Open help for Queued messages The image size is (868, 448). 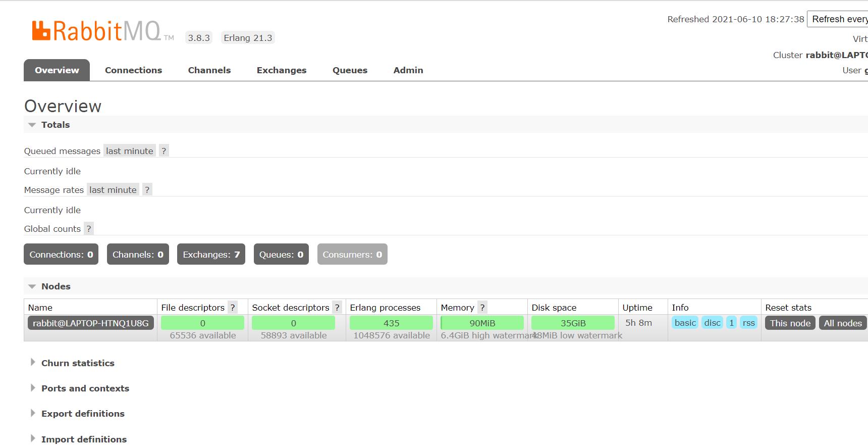(x=164, y=151)
